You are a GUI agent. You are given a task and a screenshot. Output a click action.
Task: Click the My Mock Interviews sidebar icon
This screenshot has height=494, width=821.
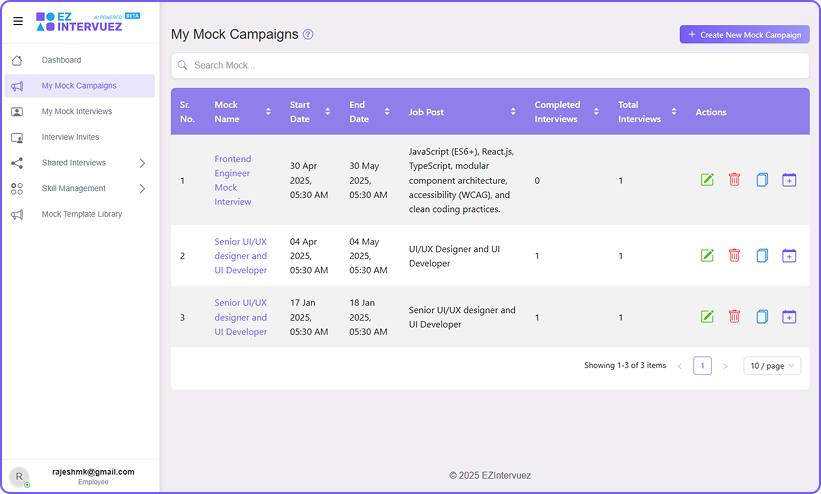tap(17, 112)
